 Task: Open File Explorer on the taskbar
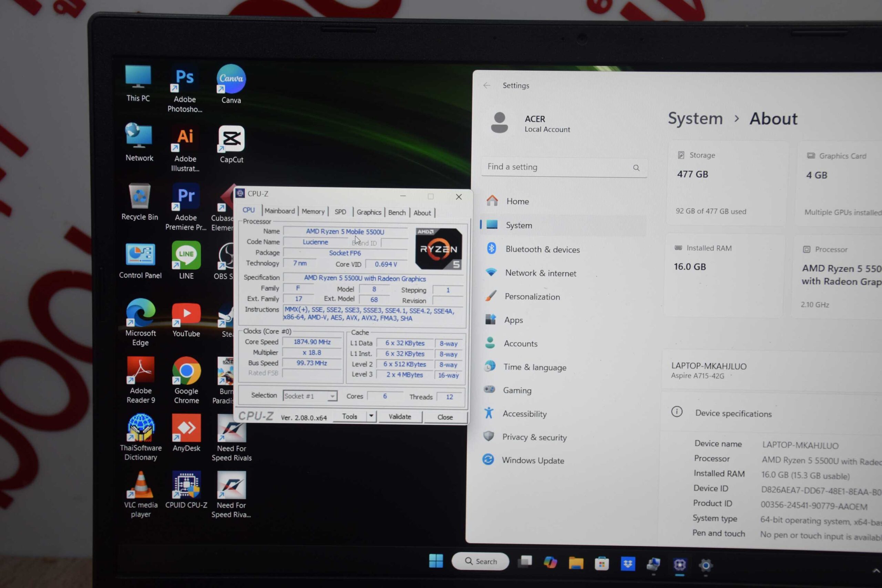[576, 563]
